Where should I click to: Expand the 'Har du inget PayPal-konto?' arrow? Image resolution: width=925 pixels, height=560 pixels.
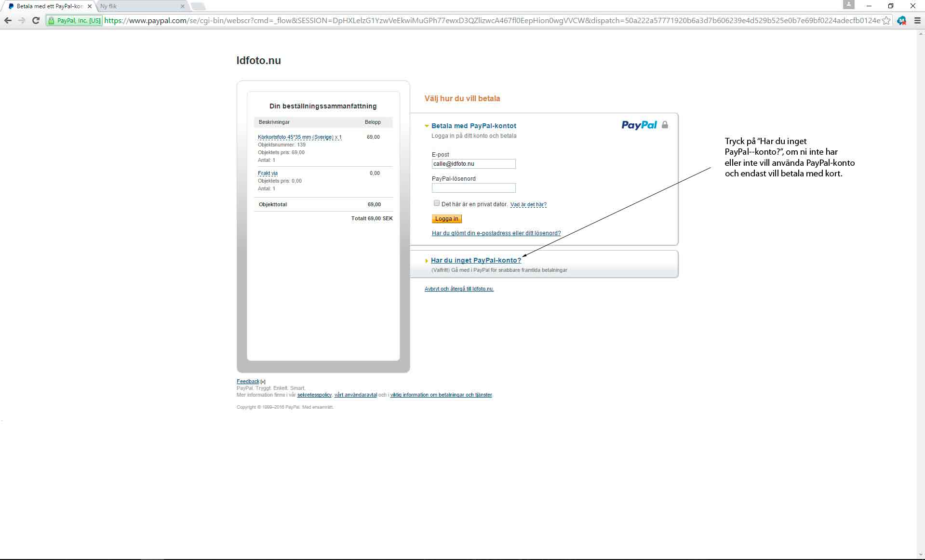427,261
